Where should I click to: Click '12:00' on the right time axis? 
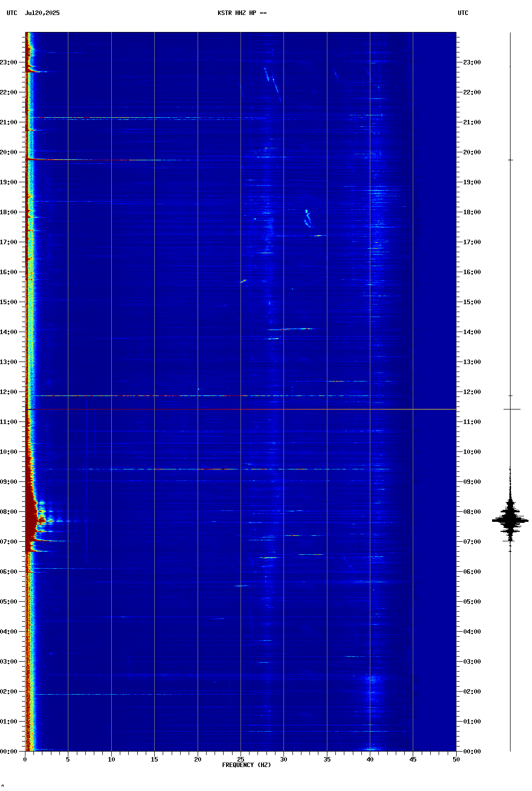[x=472, y=392]
